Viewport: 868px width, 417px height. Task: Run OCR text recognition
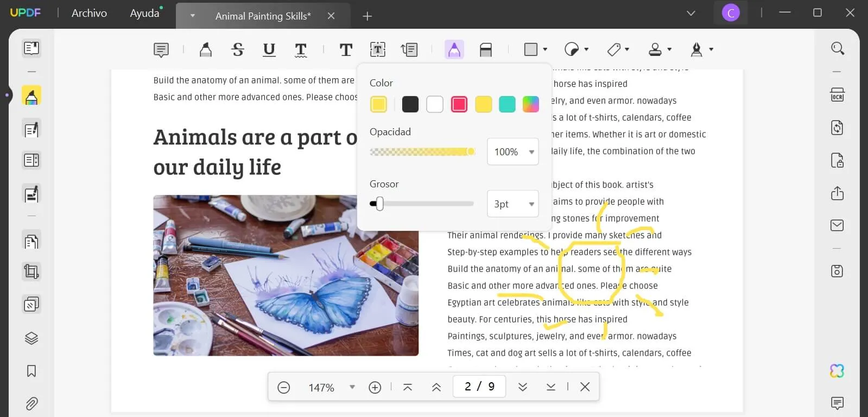click(838, 95)
